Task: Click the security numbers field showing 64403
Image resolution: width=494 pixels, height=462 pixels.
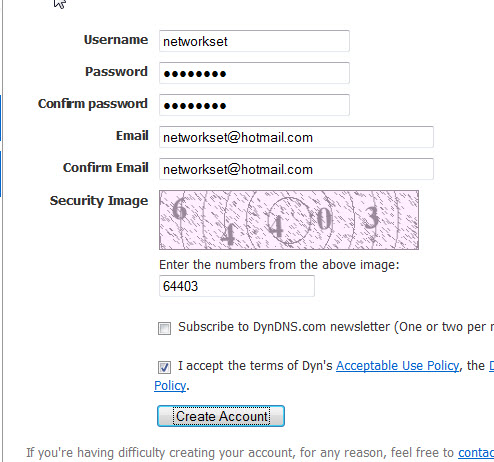Action: pos(237,286)
